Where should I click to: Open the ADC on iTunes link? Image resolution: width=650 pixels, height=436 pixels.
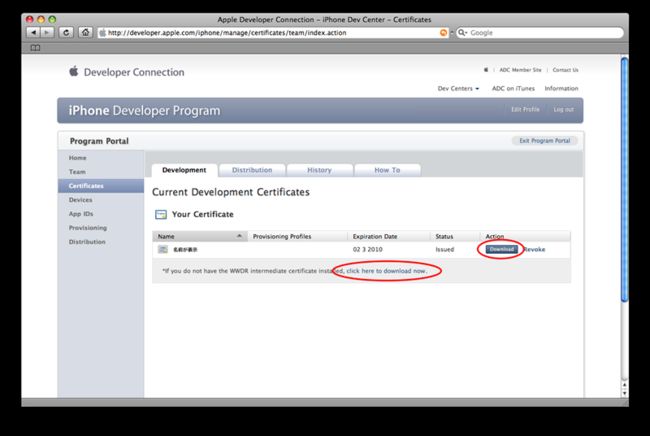click(x=513, y=88)
